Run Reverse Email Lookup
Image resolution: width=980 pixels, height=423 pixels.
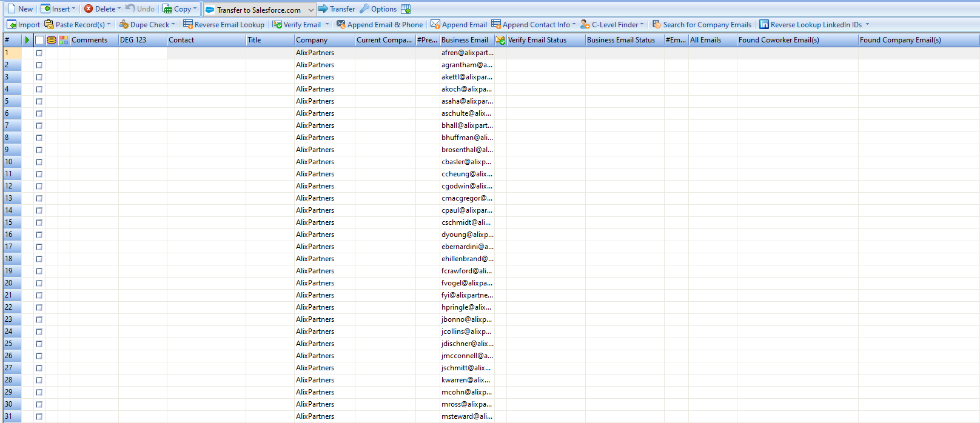click(224, 25)
